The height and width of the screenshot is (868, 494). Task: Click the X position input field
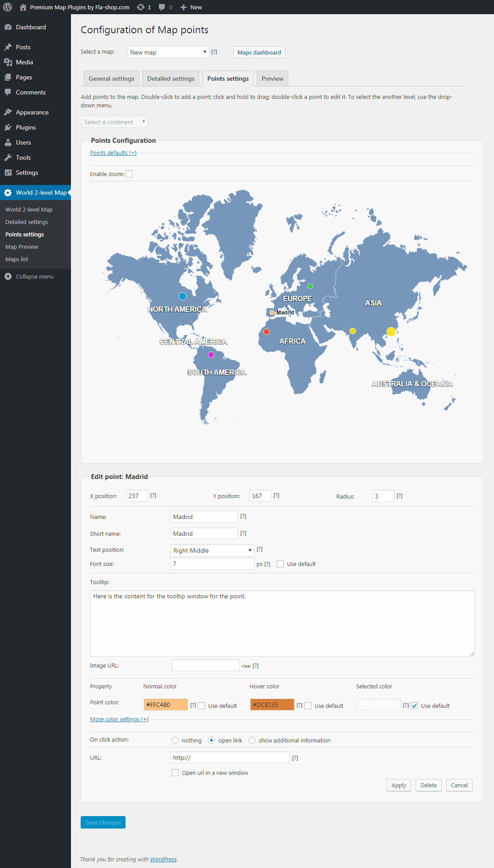(137, 496)
